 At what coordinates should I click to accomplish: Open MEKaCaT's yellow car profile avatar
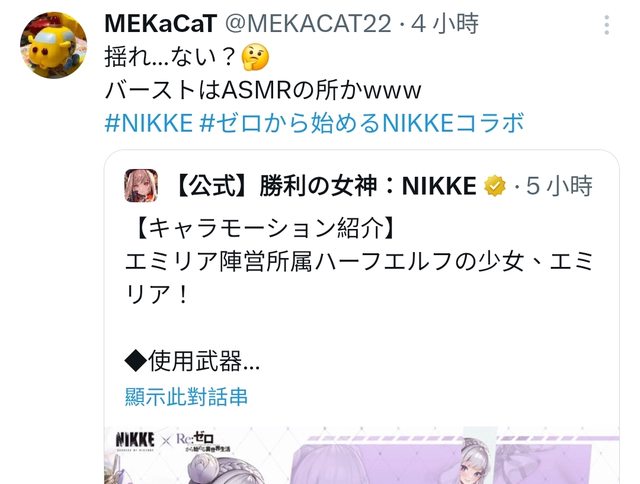click(53, 45)
